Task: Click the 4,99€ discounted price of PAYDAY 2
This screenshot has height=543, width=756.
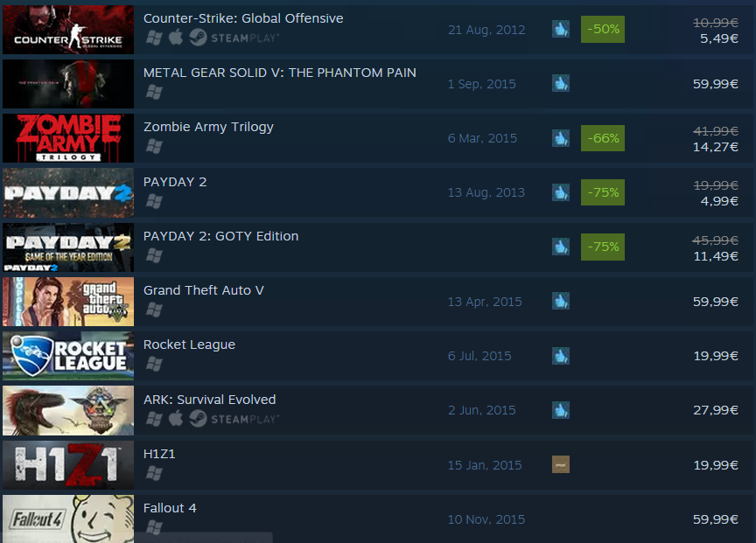Action: click(719, 201)
